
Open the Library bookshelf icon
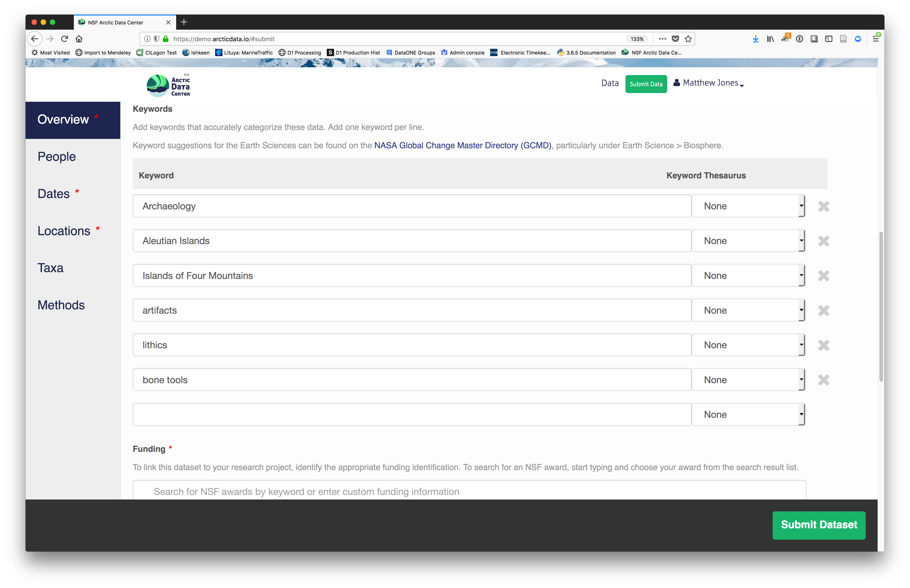(x=770, y=39)
